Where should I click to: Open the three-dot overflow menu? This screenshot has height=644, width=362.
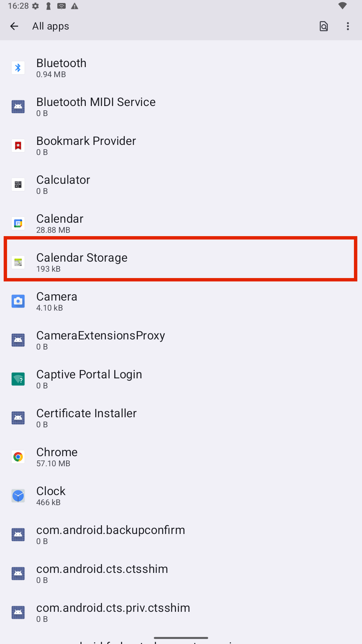[348, 26]
